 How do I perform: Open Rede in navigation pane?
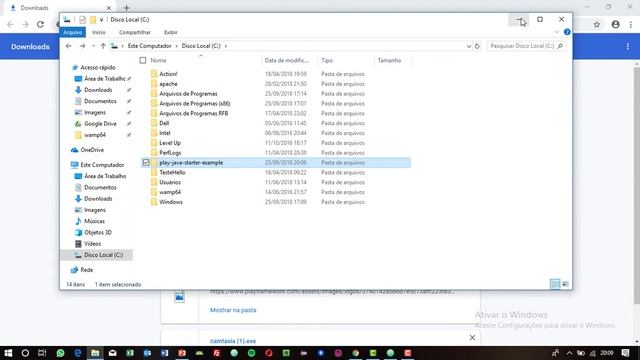point(87,270)
